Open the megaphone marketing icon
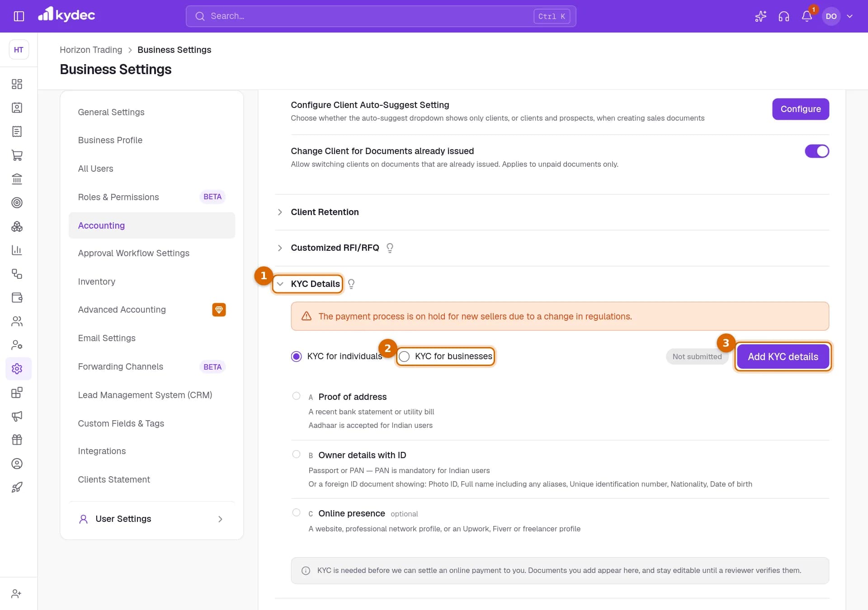Image resolution: width=868 pixels, height=610 pixels. (17, 416)
